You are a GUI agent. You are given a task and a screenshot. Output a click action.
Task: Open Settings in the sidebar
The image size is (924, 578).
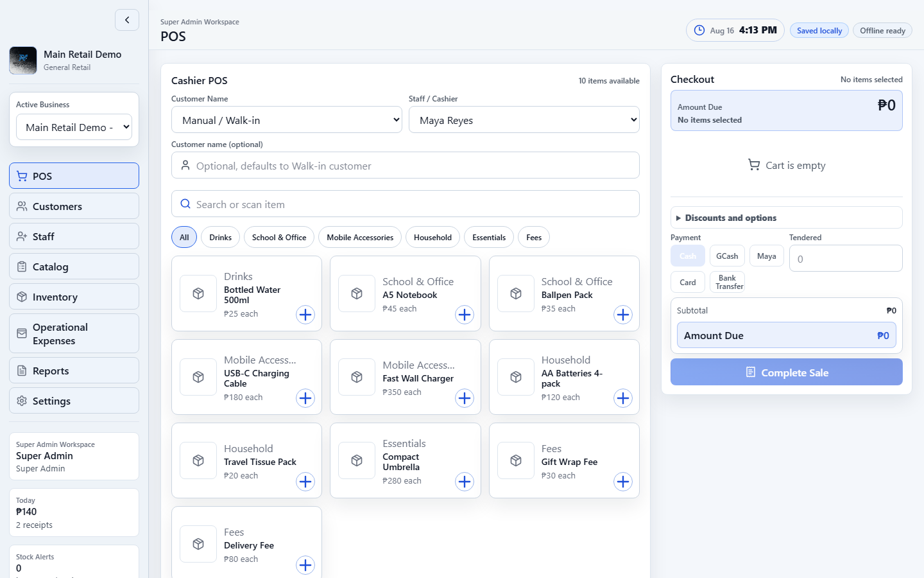[x=74, y=401]
